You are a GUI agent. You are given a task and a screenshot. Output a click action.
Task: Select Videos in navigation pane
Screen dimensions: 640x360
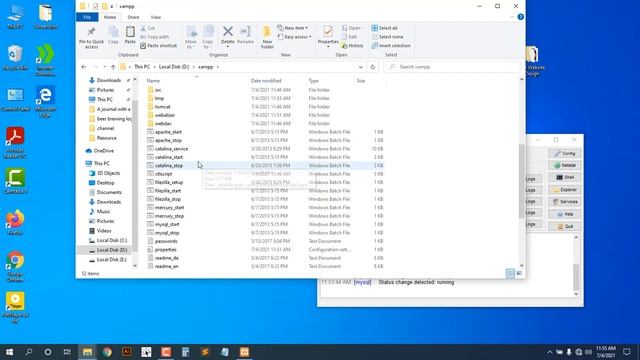(x=104, y=231)
